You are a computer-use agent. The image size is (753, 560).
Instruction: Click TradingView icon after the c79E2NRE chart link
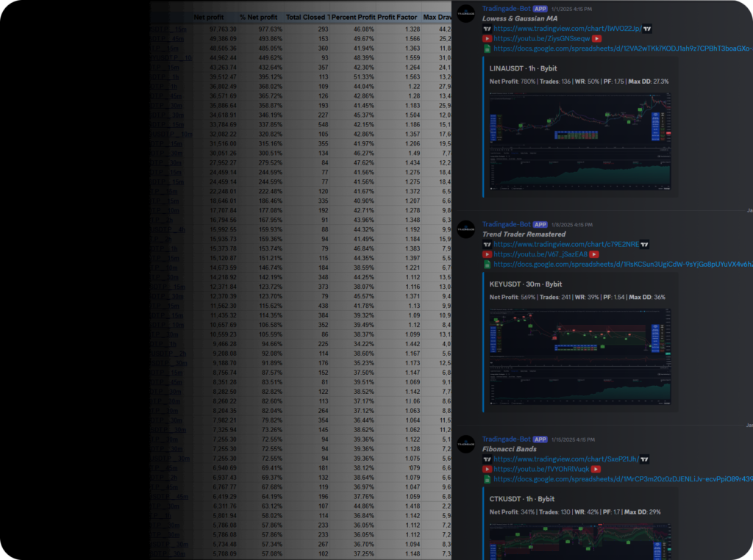coord(644,245)
